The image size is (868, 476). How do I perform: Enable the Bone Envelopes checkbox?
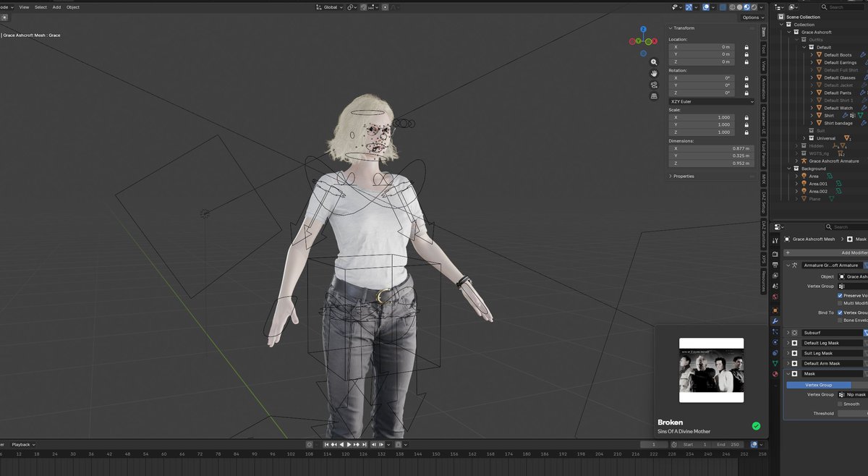coord(840,320)
